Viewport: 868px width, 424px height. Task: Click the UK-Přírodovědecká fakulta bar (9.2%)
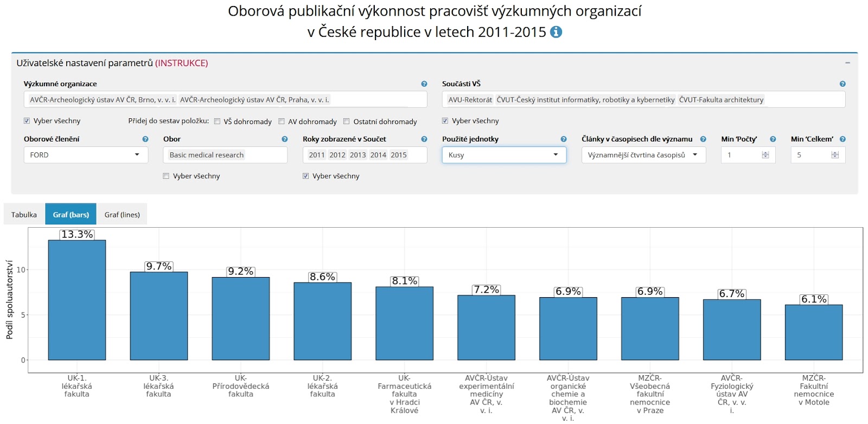click(x=241, y=319)
